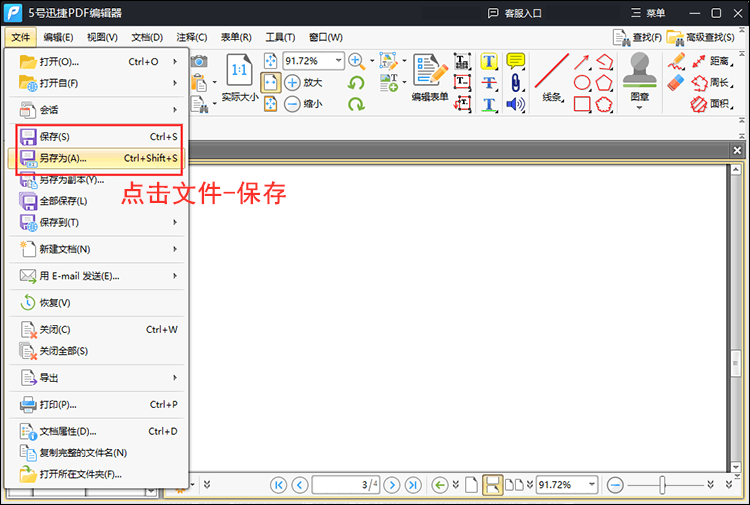Click the magnifier zoom-in tool icon
This screenshot has height=505, width=750.
[x=357, y=61]
